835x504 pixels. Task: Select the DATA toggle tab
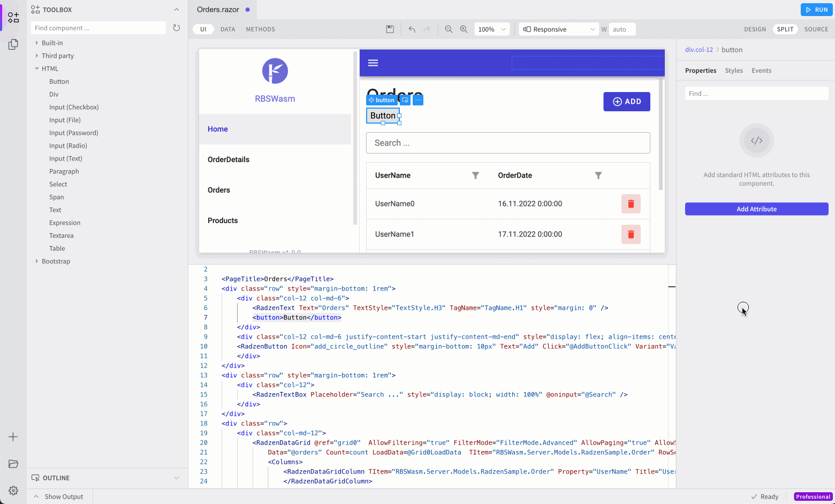click(227, 29)
